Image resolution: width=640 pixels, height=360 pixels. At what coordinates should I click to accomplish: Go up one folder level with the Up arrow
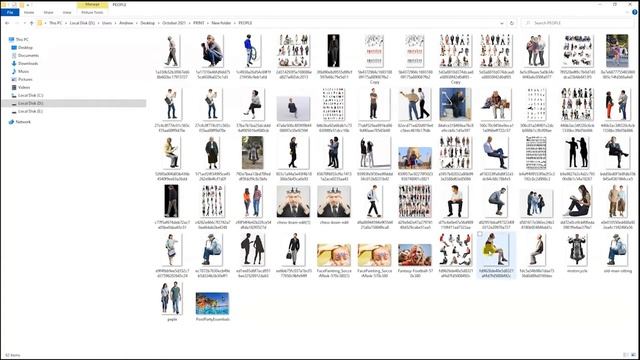coord(31,23)
